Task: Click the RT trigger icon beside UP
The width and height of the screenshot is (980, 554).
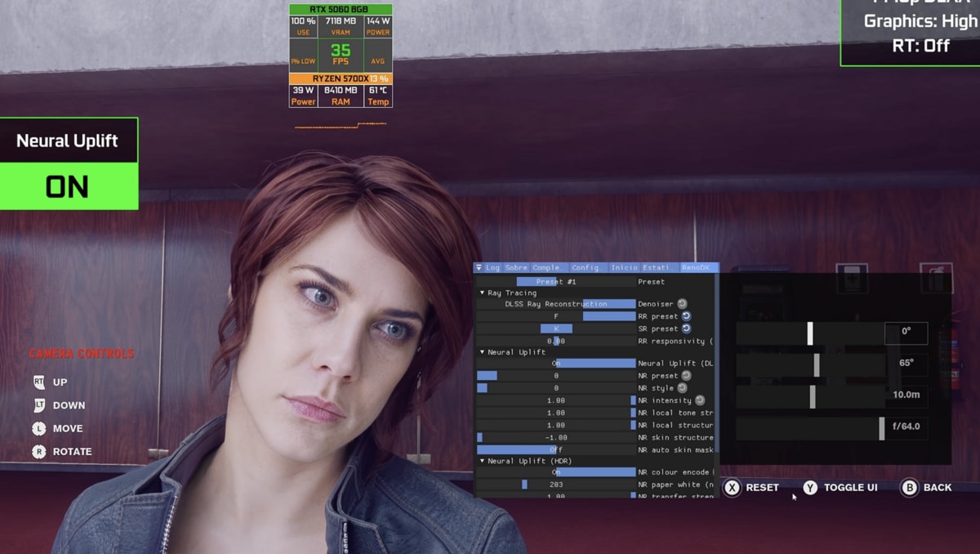Action: pyautogui.click(x=38, y=382)
